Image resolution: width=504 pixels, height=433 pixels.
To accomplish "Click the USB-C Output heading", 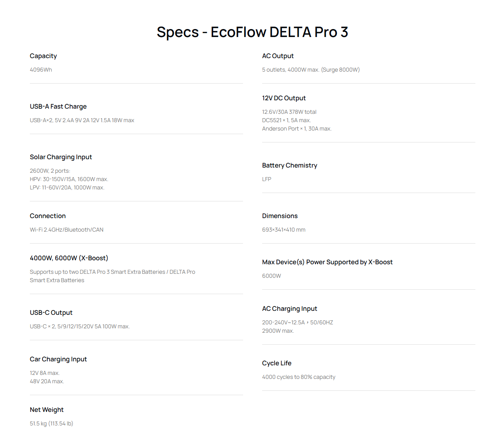I will [51, 313].
